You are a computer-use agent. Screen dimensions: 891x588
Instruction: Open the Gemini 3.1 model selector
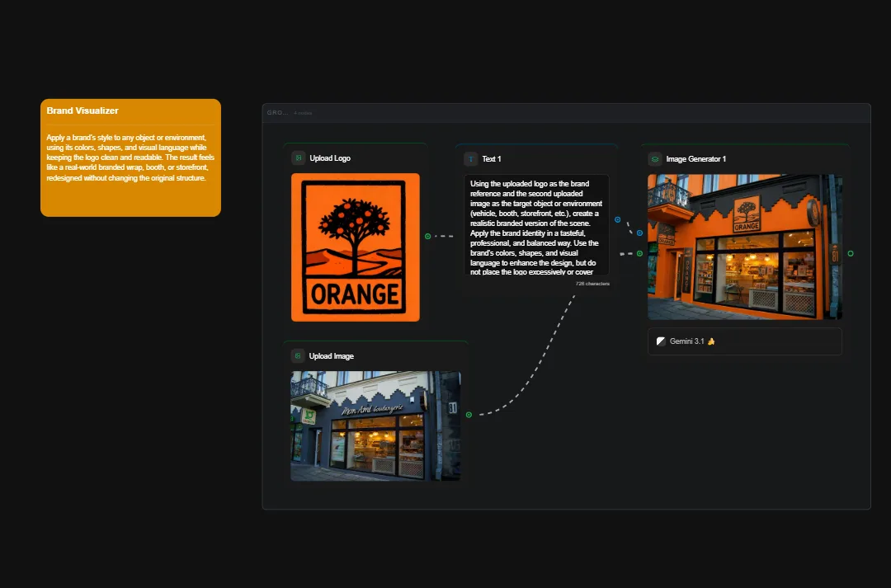744,341
